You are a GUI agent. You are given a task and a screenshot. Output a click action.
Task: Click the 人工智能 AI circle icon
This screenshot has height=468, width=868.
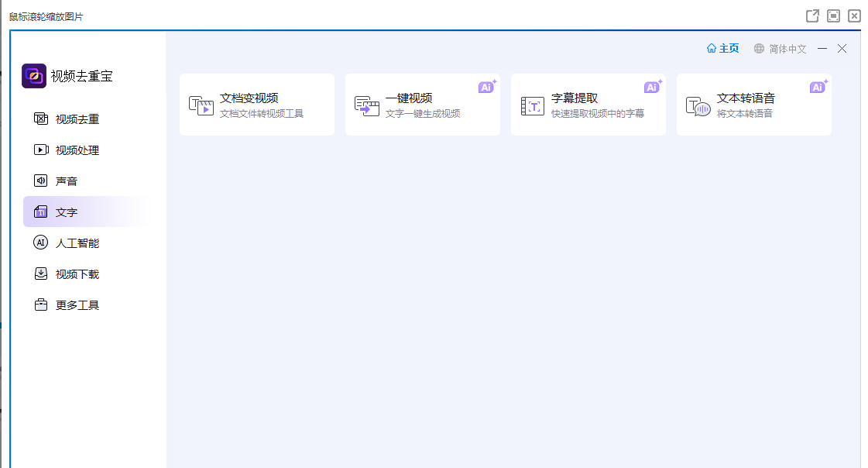[41, 243]
